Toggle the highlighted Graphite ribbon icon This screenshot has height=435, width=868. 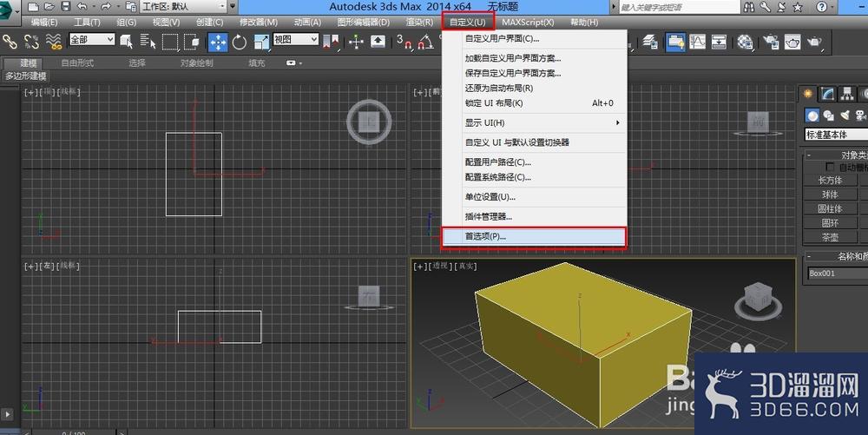click(x=675, y=42)
